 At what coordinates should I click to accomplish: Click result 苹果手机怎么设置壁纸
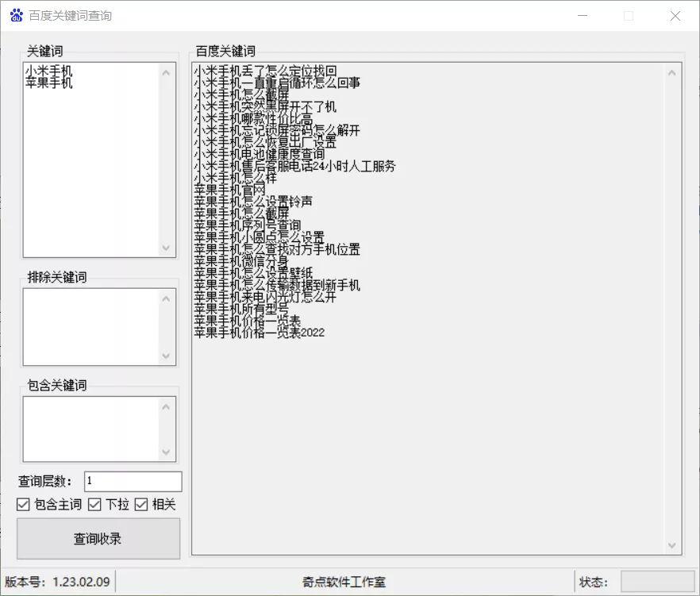pyautogui.click(x=253, y=273)
